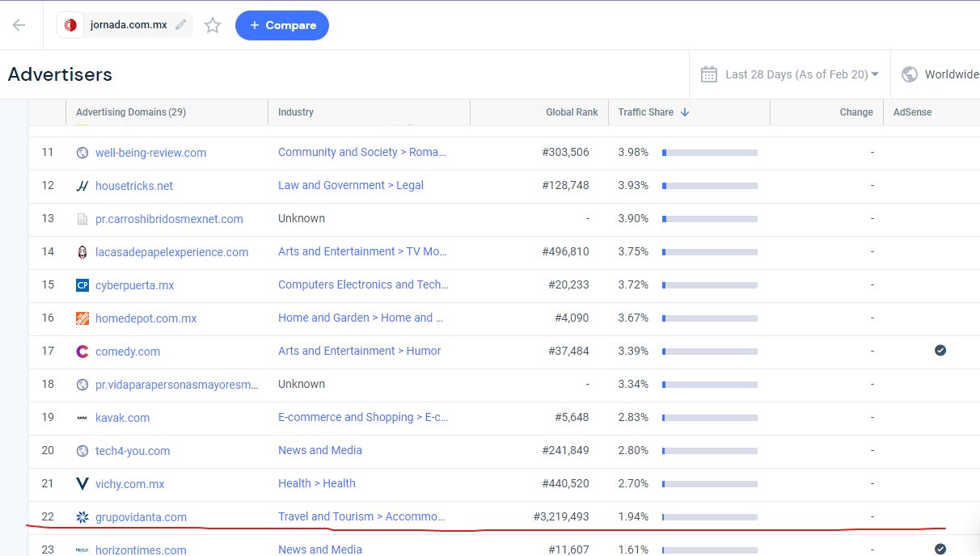980x556 pixels.
Task: Click traffic share bar for well-being-review.com
Action: pyautogui.click(x=709, y=153)
